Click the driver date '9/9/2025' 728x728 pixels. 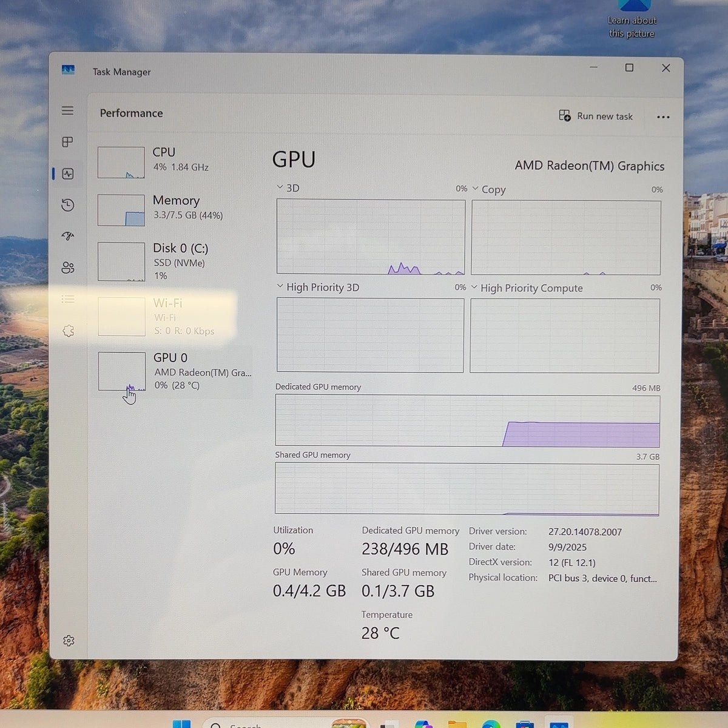click(567, 547)
